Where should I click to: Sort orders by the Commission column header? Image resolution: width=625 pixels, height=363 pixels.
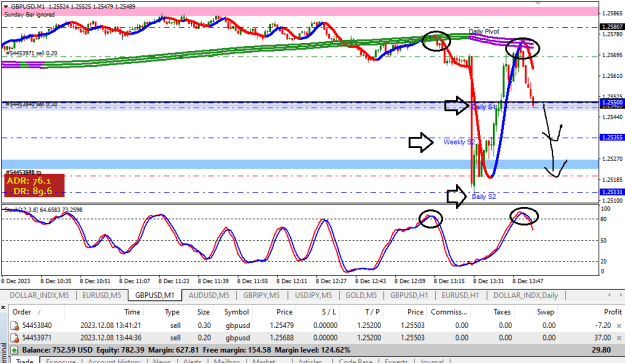coord(449,312)
